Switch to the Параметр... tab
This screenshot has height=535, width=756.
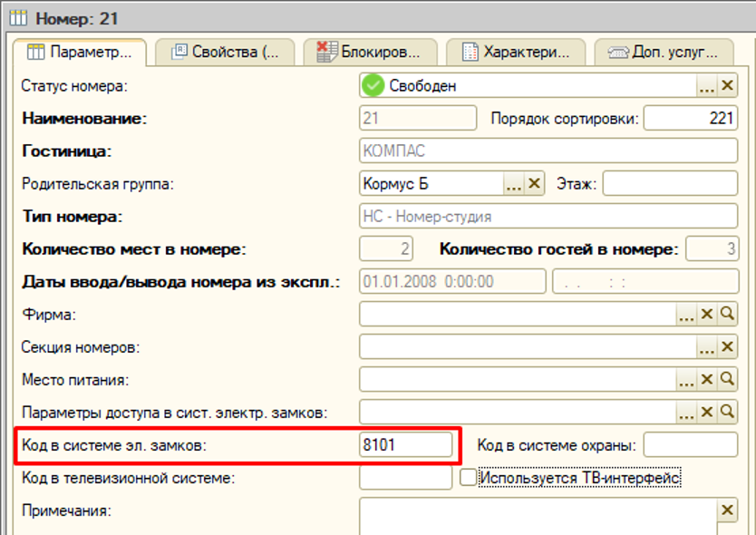pos(80,52)
